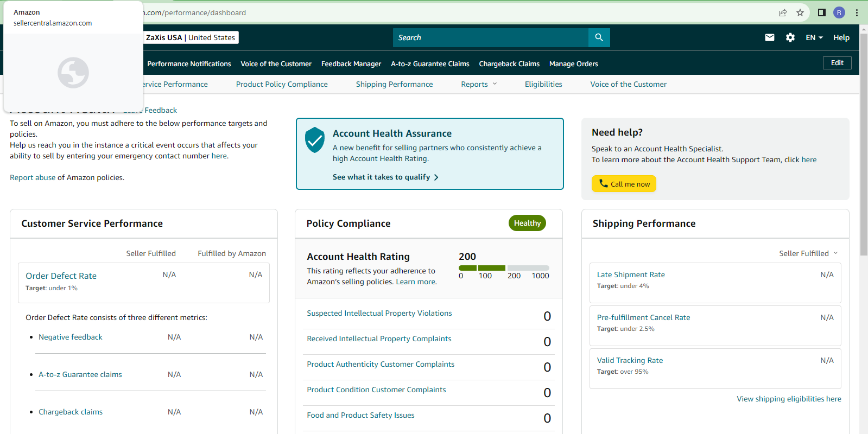Screen dimensions: 868x434
Task: Open Performance Notifications menu item
Action: point(189,63)
